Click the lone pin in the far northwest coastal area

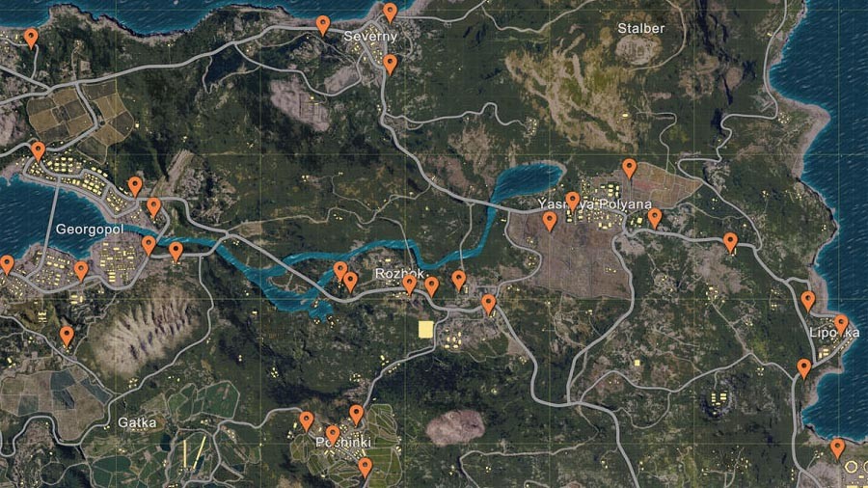31,39
